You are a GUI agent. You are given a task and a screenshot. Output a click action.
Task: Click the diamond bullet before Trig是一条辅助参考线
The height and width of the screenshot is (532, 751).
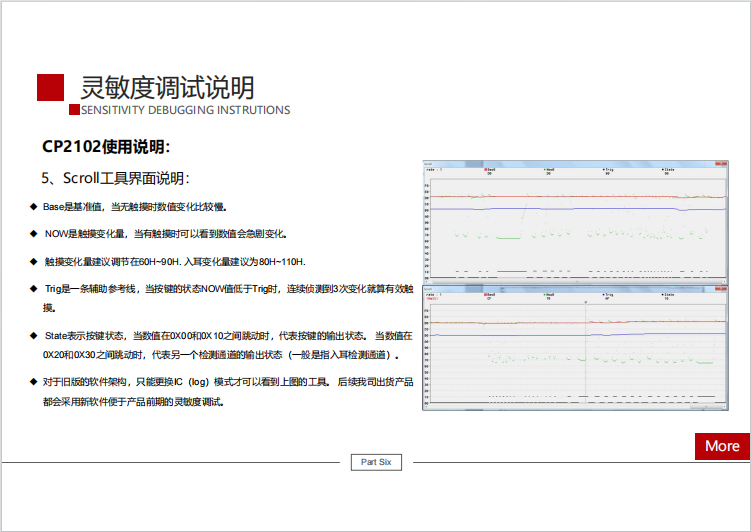point(33,289)
